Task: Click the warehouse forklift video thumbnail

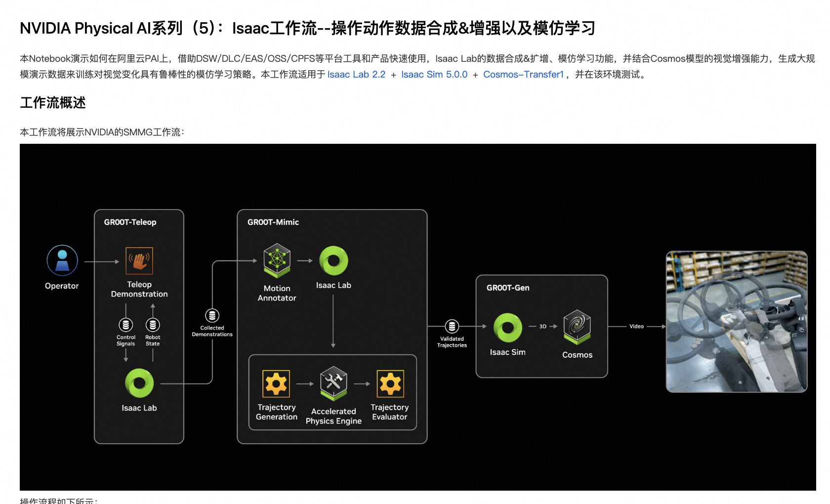Action: click(x=737, y=322)
